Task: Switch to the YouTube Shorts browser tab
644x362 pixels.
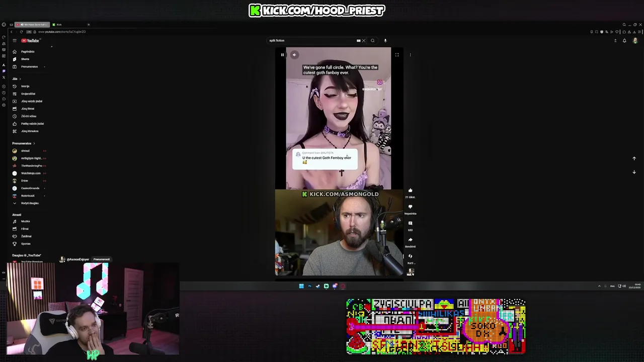Action: [32, 25]
